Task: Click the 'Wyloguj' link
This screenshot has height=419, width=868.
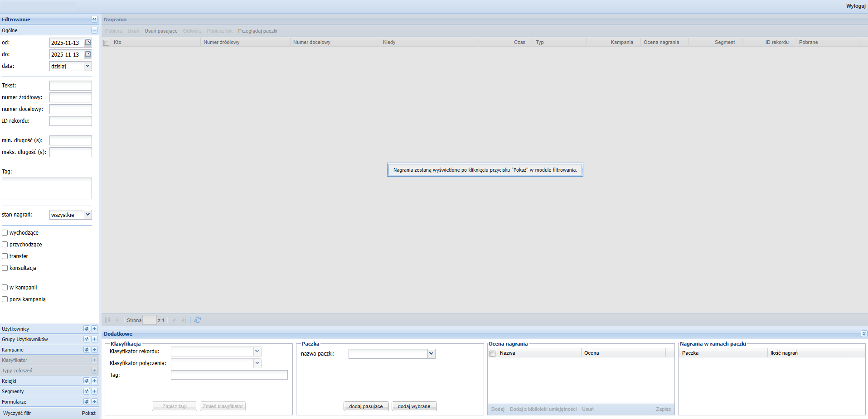Action: click(856, 6)
